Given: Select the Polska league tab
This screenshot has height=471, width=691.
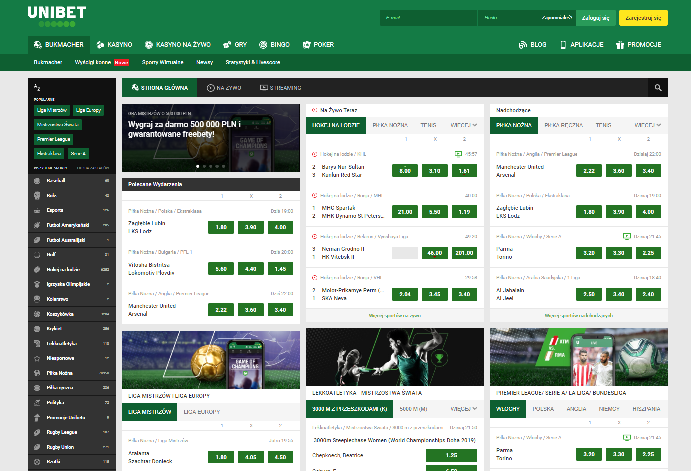Looking at the screenshot, I should point(543,409).
